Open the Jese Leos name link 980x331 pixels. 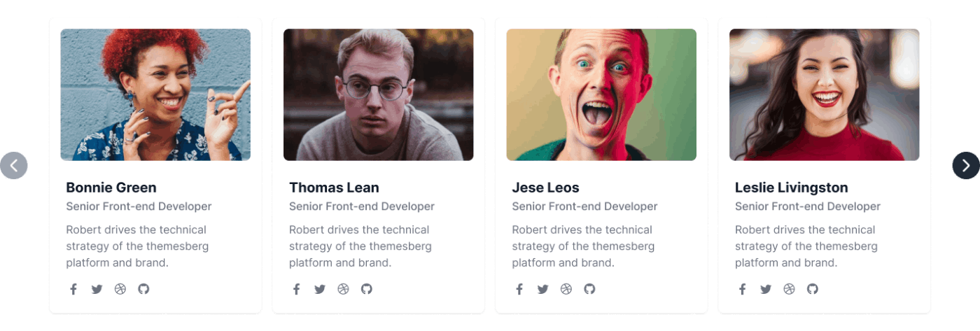coord(545,188)
